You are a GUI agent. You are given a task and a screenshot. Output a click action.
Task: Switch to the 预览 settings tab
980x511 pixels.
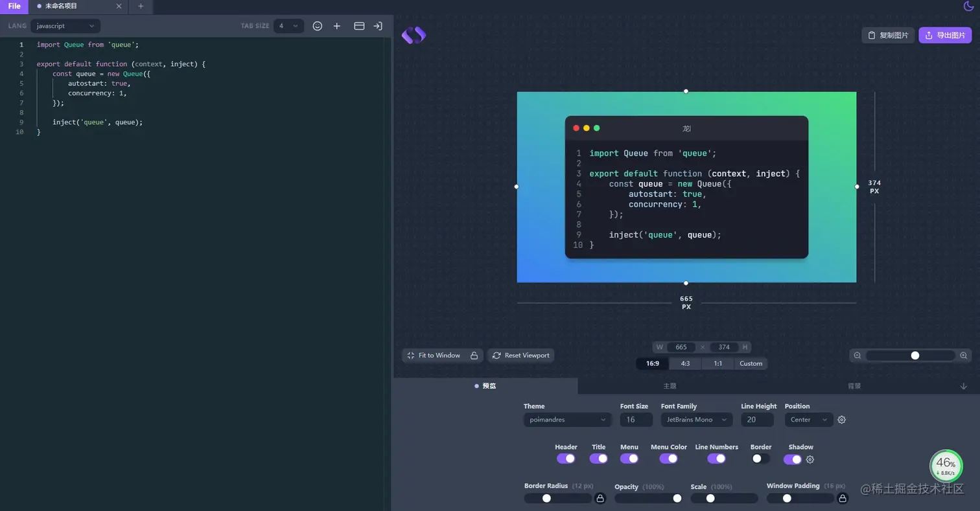(485, 386)
